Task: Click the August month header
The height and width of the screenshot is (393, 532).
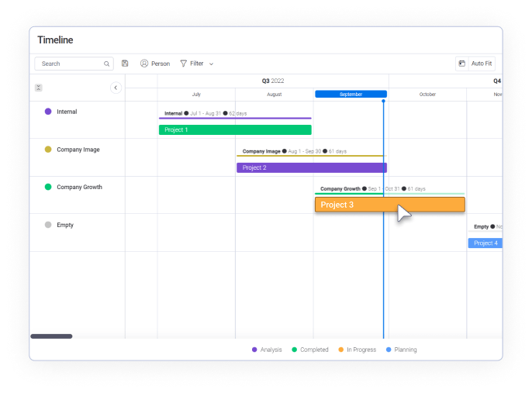Action: tap(275, 95)
